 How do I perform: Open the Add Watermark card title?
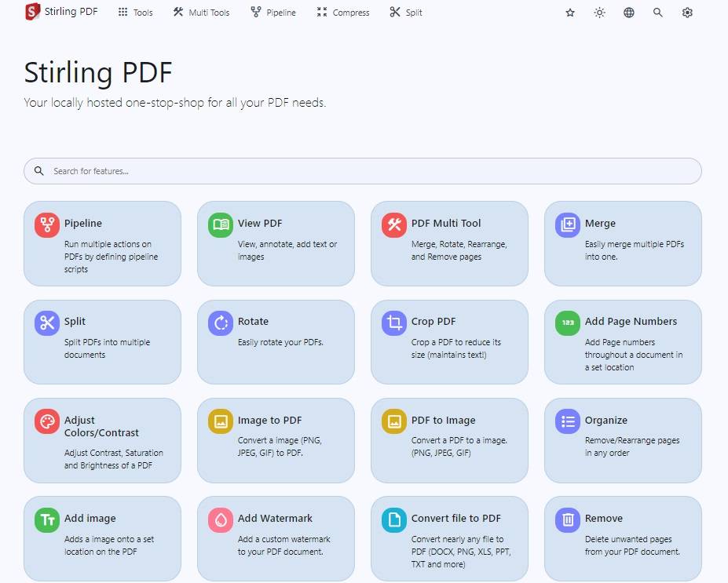pos(276,519)
